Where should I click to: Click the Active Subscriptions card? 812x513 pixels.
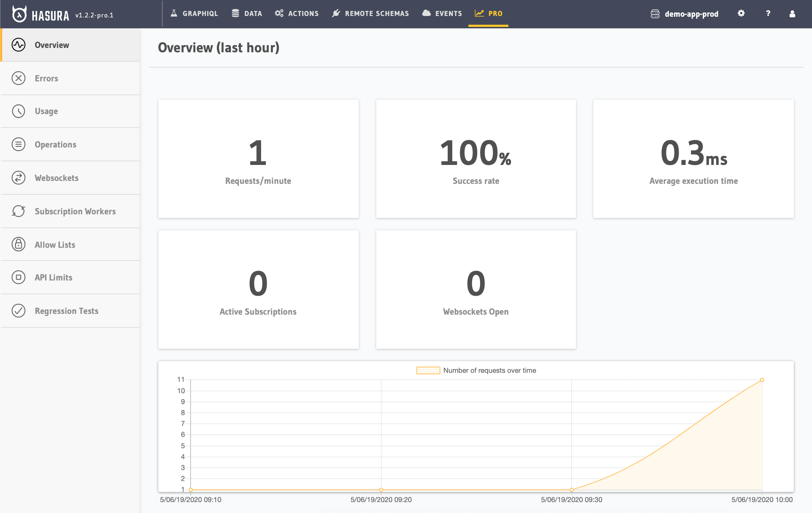pyautogui.click(x=259, y=290)
